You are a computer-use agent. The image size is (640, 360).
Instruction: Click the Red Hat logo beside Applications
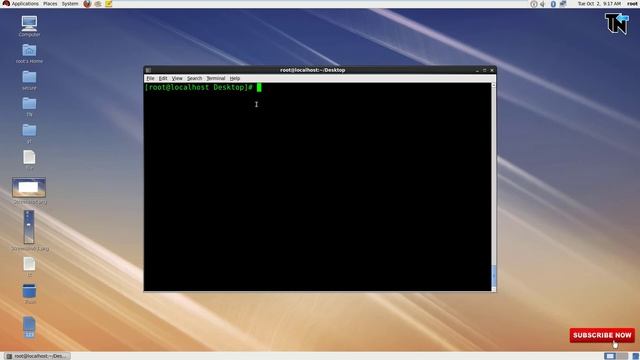[6, 3]
